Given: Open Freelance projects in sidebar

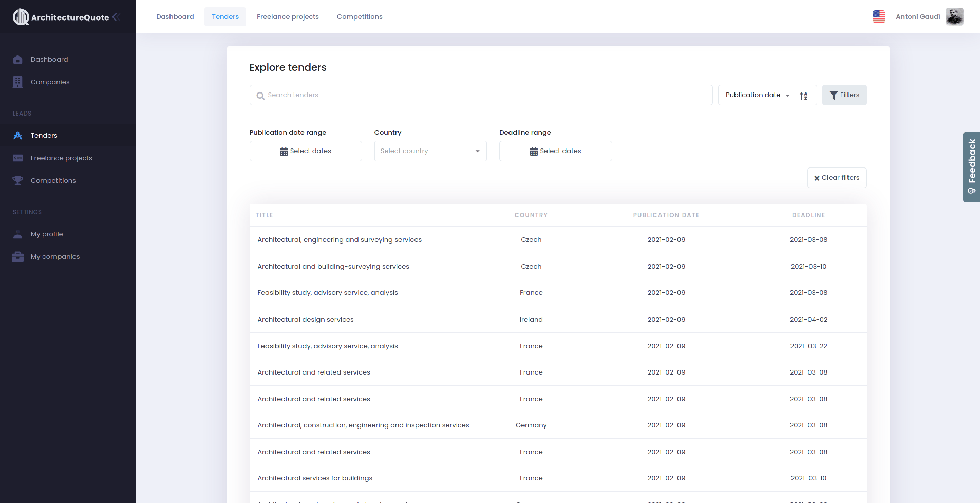Looking at the screenshot, I should pos(61,158).
